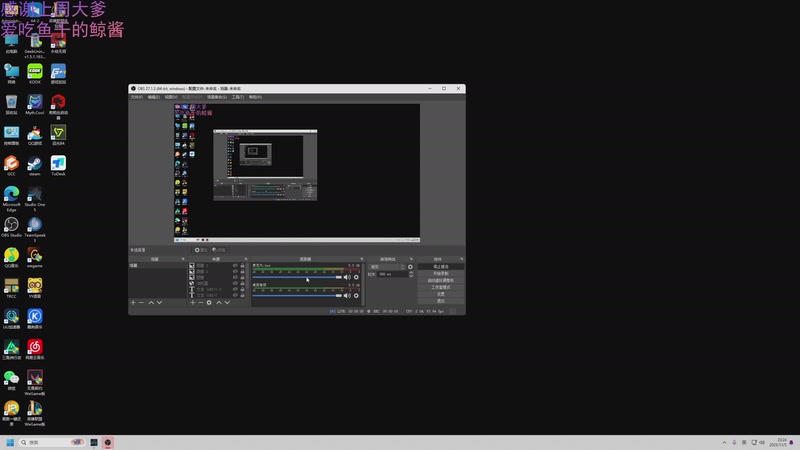Viewport: 800px width, 450px height.
Task: Open the 场景集合(S) Scene Collection menu
Action: tap(217, 97)
